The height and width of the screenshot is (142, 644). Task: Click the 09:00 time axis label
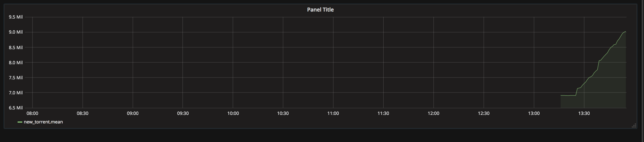(133, 113)
